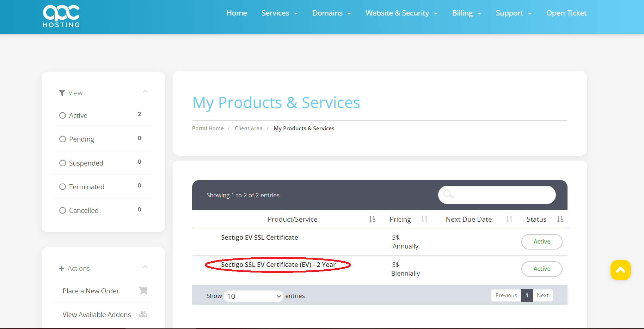Image resolution: width=644 pixels, height=329 pixels.
Task: Collapse the Actions panel chevron
Action: (x=145, y=267)
